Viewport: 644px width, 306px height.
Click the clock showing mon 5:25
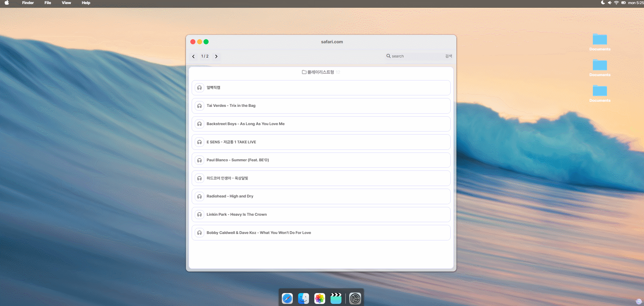point(636,3)
